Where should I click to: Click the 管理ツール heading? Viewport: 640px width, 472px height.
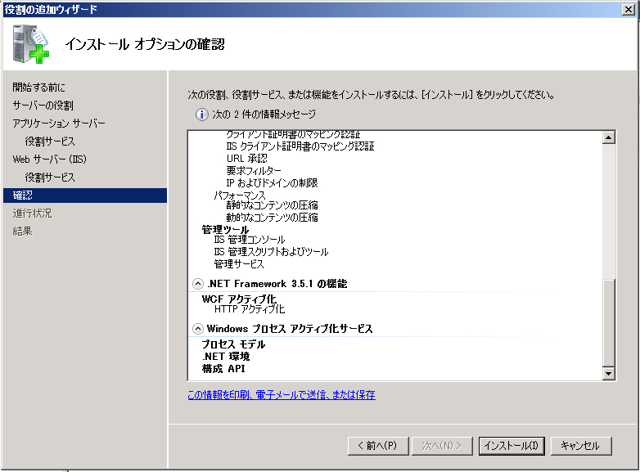coord(225,229)
